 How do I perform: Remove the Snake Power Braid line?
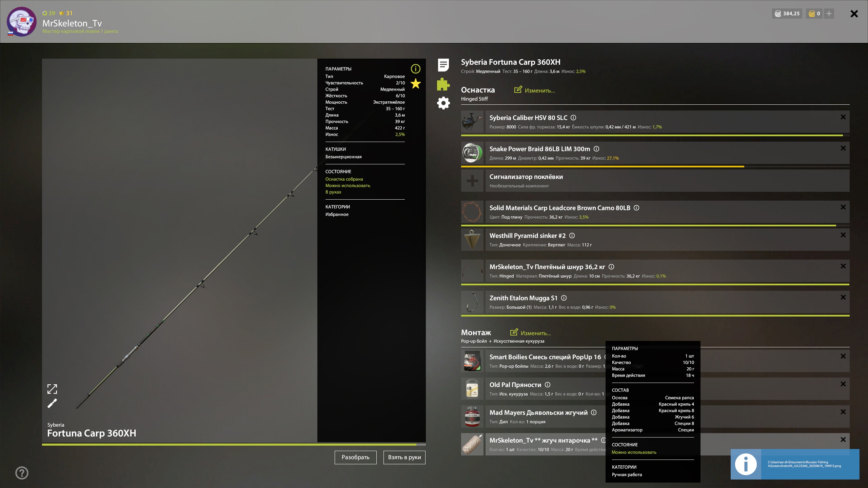[843, 148]
